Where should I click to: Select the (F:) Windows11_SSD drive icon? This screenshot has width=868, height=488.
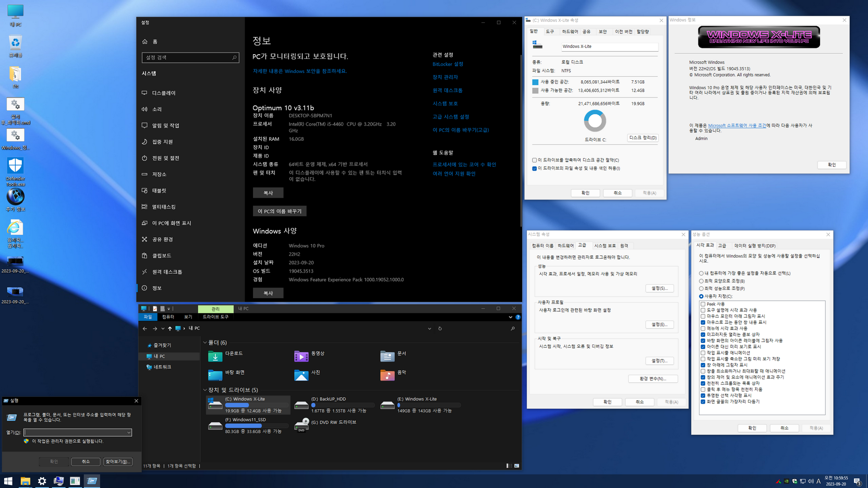coord(215,425)
